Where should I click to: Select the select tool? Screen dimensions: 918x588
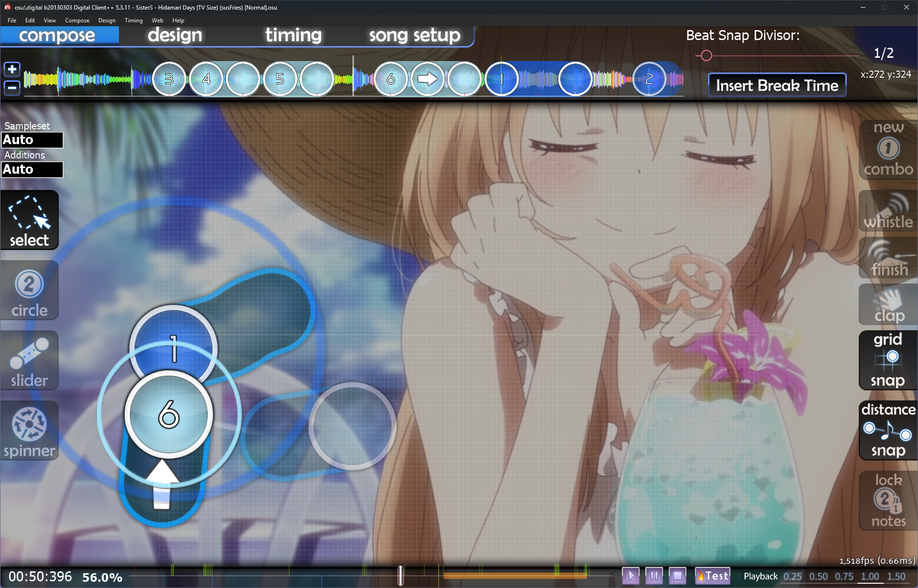click(30, 220)
